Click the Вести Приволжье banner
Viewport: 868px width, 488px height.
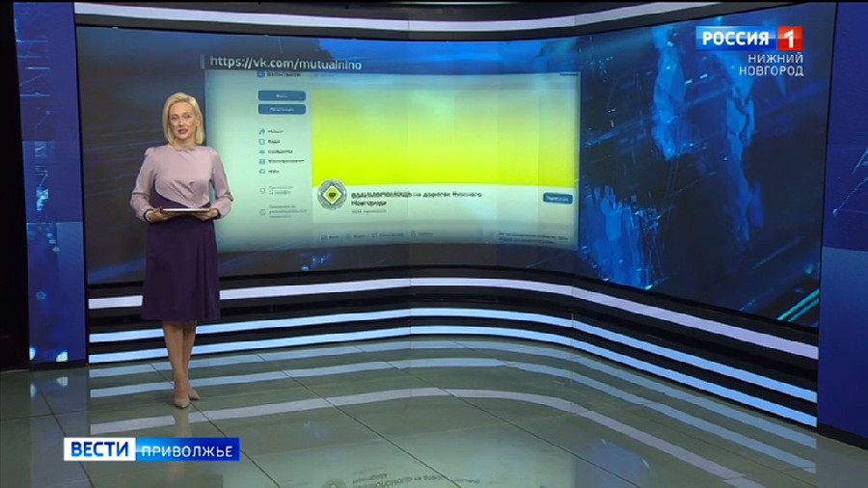[151, 449]
